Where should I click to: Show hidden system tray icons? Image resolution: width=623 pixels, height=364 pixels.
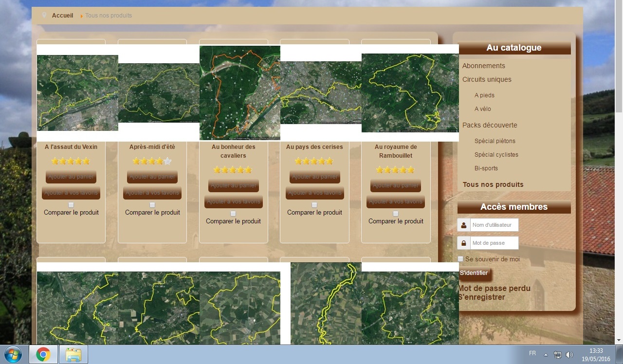[x=546, y=355]
